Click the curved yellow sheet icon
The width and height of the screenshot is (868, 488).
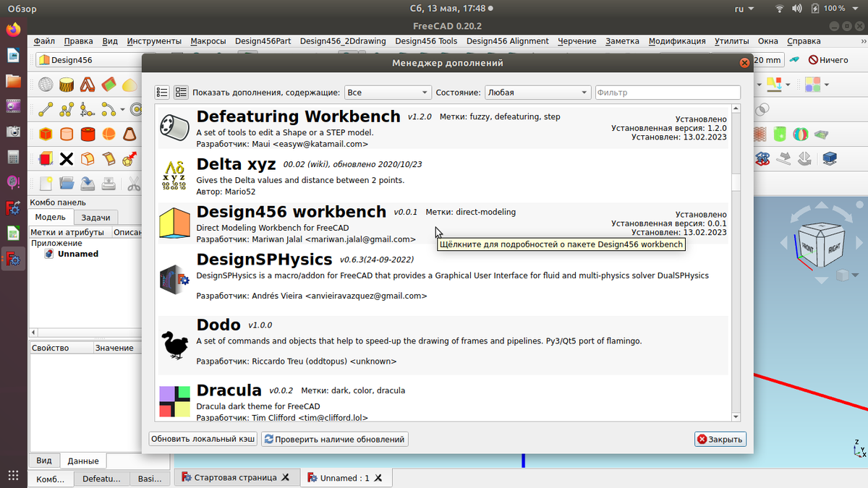109,158
